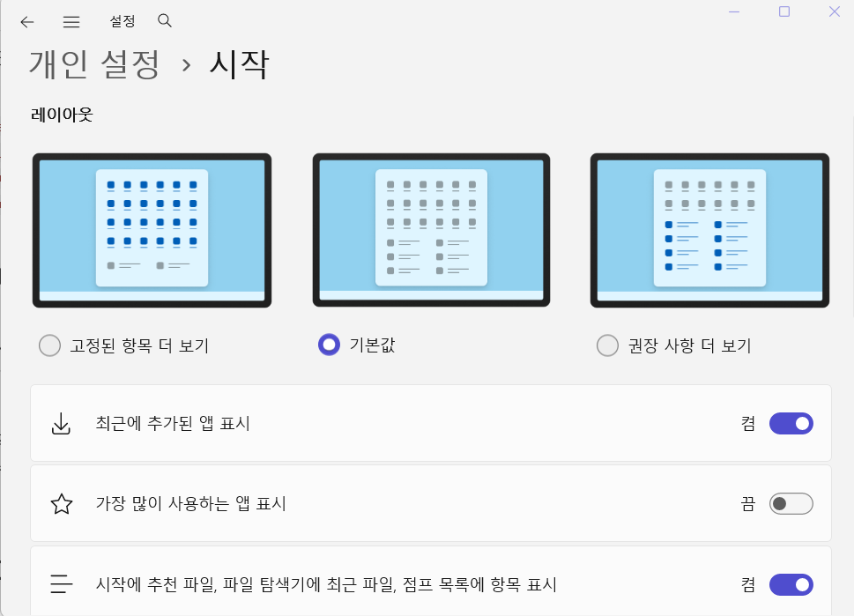Click the more recommendations layout thumbnail

709,231
